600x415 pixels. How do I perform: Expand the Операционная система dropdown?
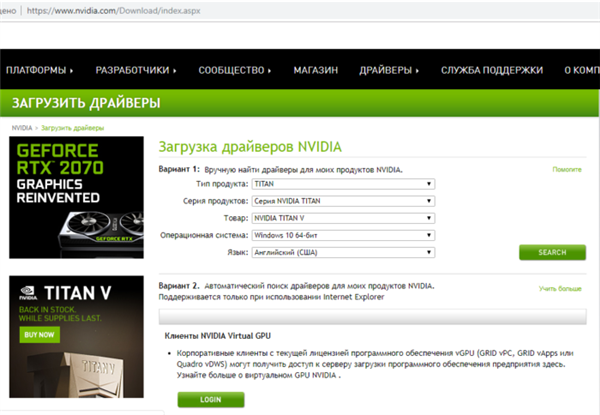coord(343,235)
